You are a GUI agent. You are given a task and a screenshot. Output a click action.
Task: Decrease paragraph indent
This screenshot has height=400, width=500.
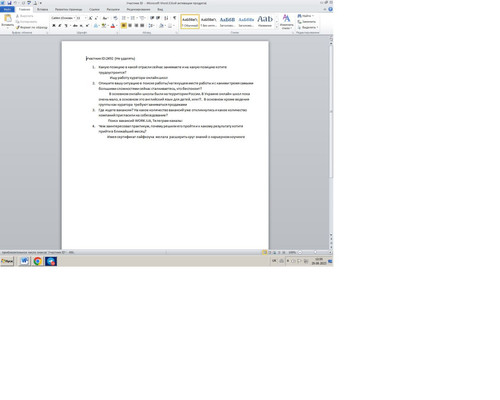tap(152, 18)
